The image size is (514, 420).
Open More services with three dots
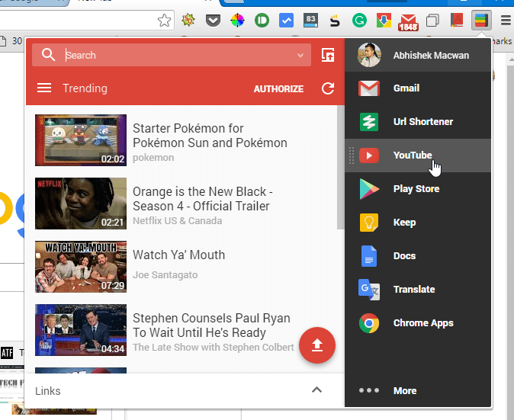point(369,390)
